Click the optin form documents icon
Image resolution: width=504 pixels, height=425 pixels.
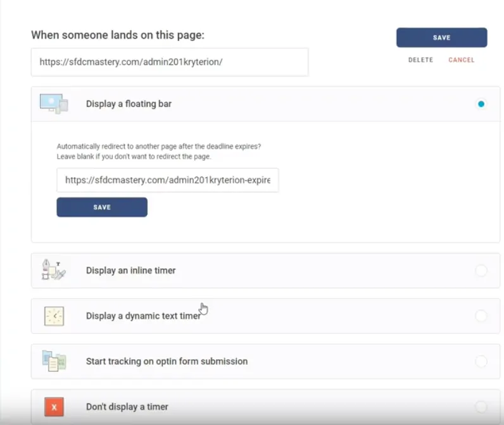pos(54,361)
